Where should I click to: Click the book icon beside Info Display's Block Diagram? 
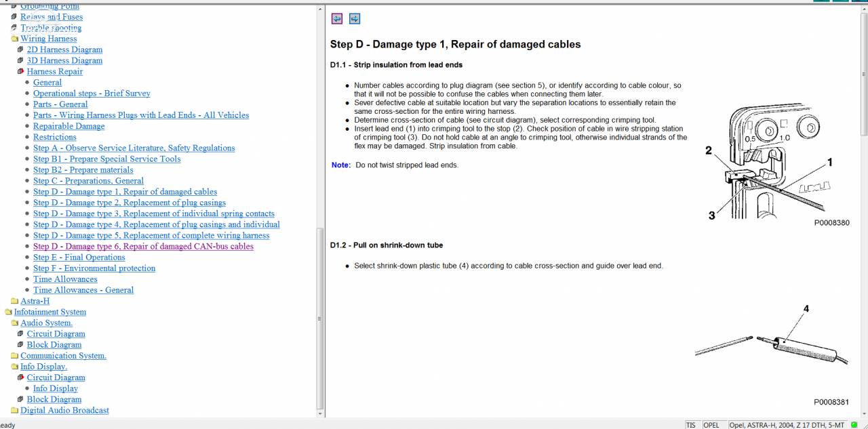(20, 400)
